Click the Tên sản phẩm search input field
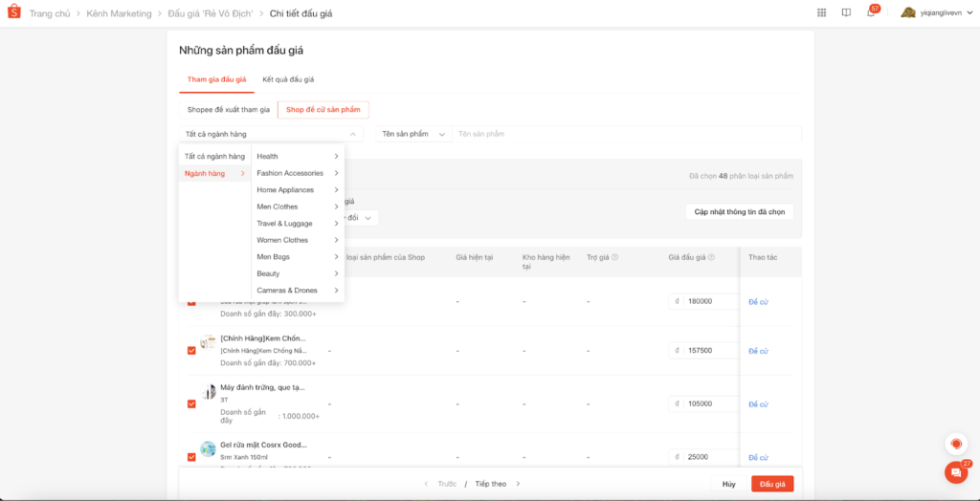 (626, 134)
